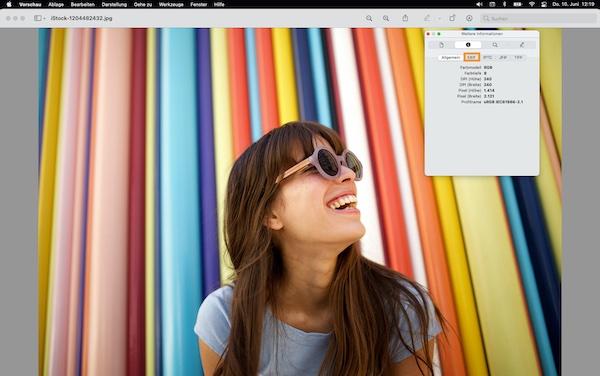This screenshot has width=600, height=376.
Task: Select the Allgemein tab
Action: pos(450,57)
